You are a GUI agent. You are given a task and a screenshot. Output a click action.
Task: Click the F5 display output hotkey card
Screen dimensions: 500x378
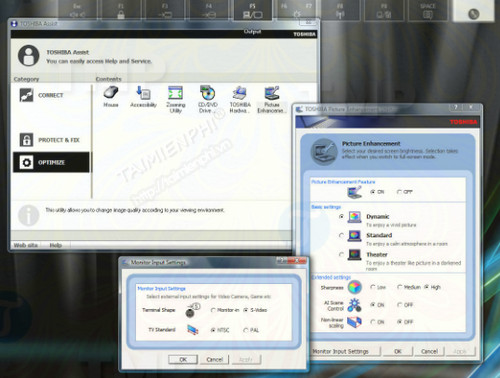tap(253, 10)
